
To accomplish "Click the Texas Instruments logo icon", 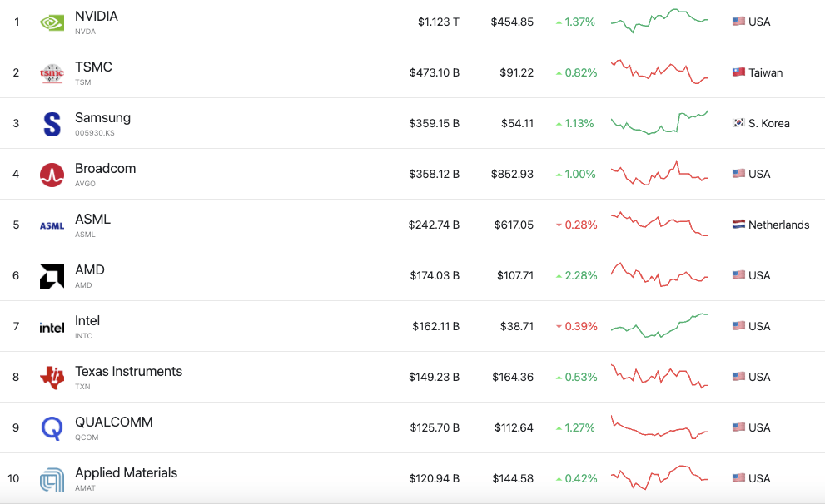I will tap(52, 378).
